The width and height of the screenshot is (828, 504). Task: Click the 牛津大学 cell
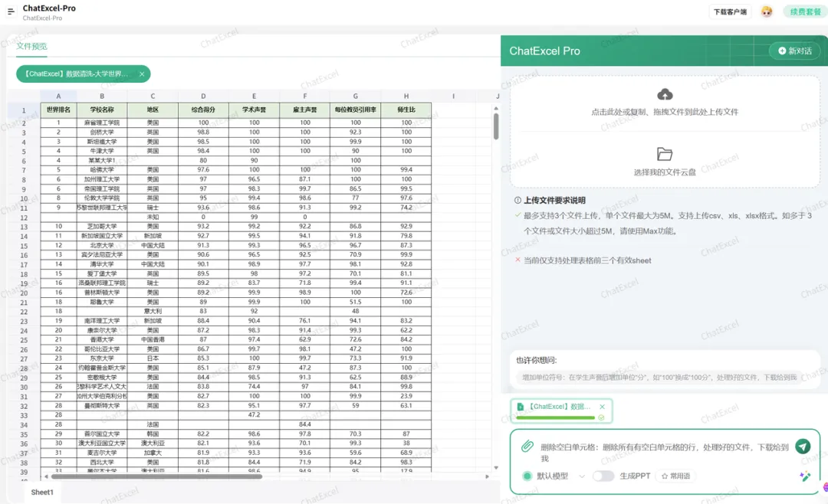click(x=102, y=151)
